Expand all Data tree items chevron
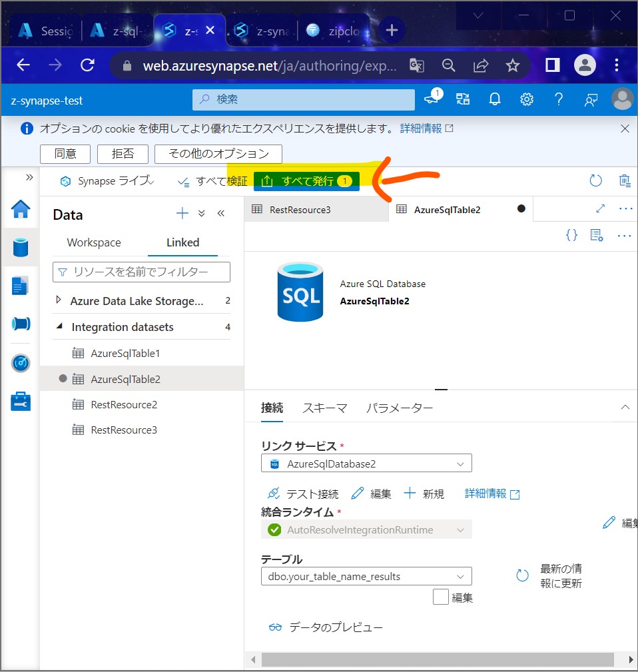 tap(201, 213)
